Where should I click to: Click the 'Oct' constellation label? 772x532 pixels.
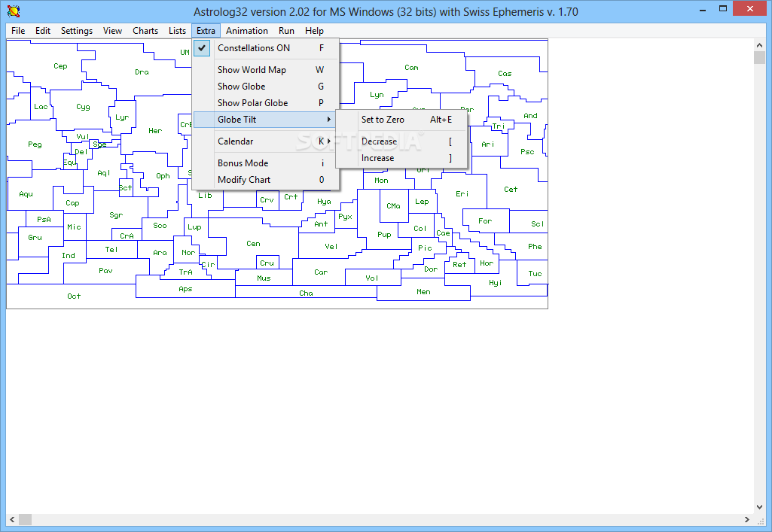tap(74, 296)
